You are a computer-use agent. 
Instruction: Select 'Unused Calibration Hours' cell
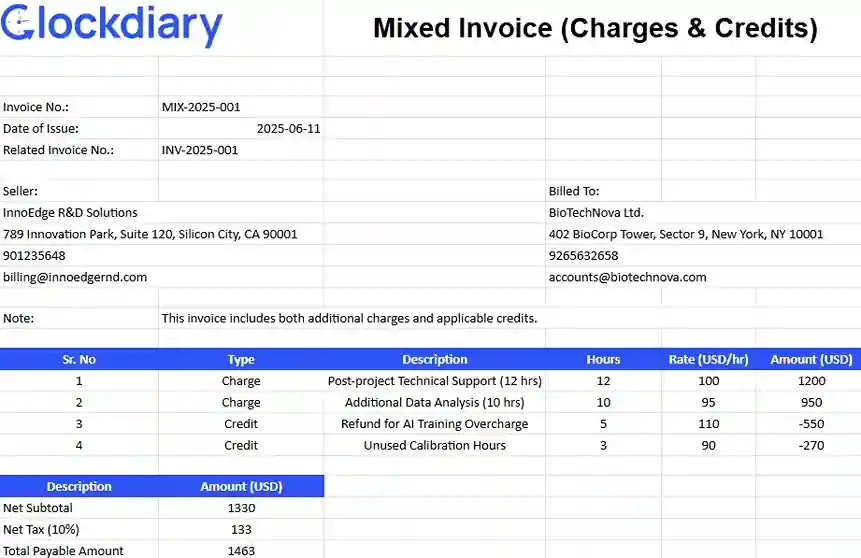(x=435, y=445)
